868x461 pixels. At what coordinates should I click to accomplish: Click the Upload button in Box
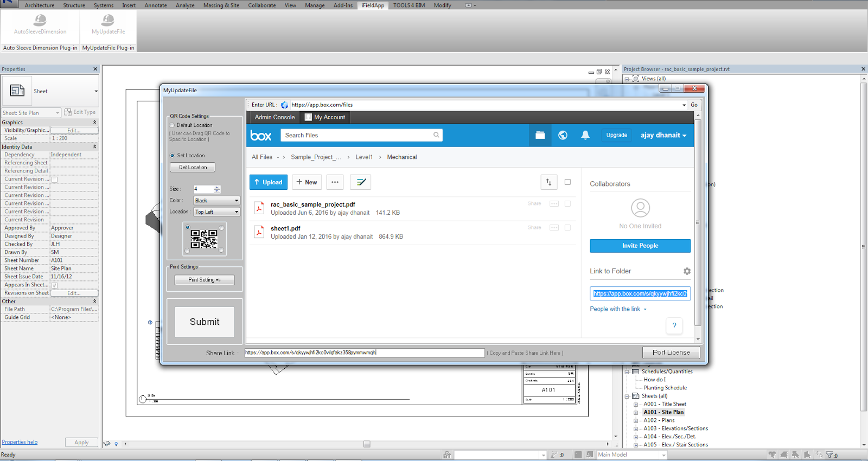click(269, 182)
